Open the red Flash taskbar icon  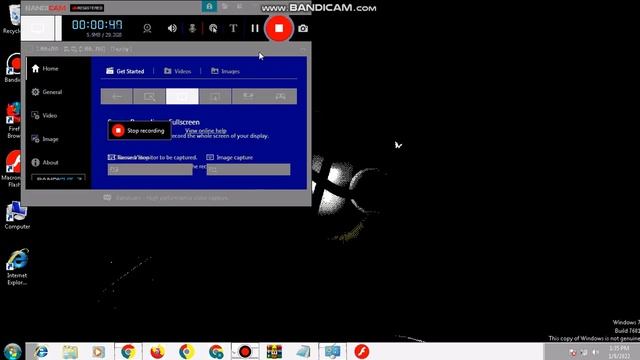(x=362, y=351)
